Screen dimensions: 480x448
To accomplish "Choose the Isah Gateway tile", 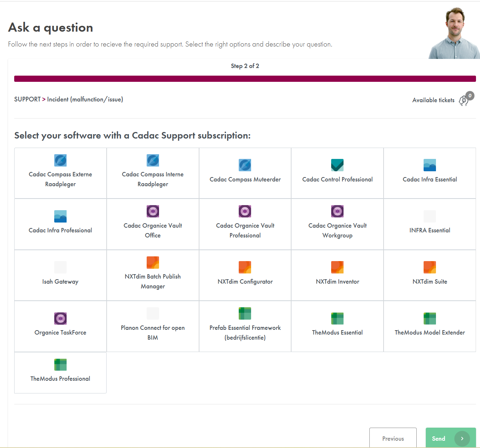I will [x=60, y=275].
